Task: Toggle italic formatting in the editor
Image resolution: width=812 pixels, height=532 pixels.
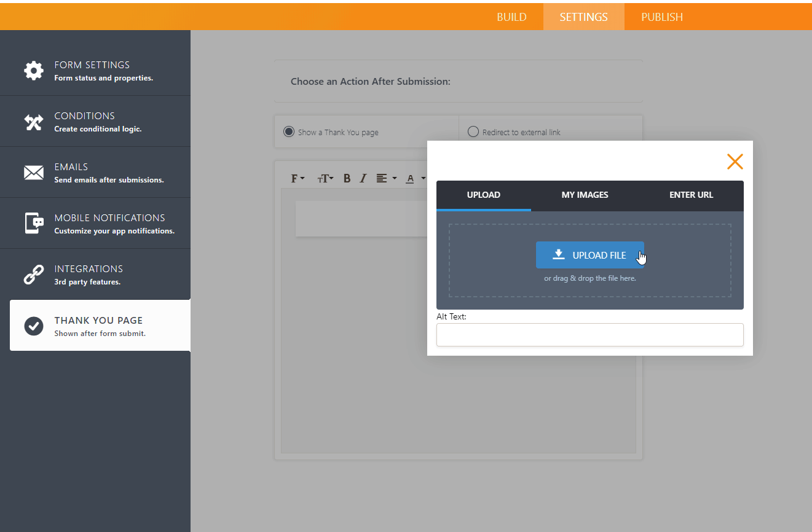Action: (x=363, y=179)
